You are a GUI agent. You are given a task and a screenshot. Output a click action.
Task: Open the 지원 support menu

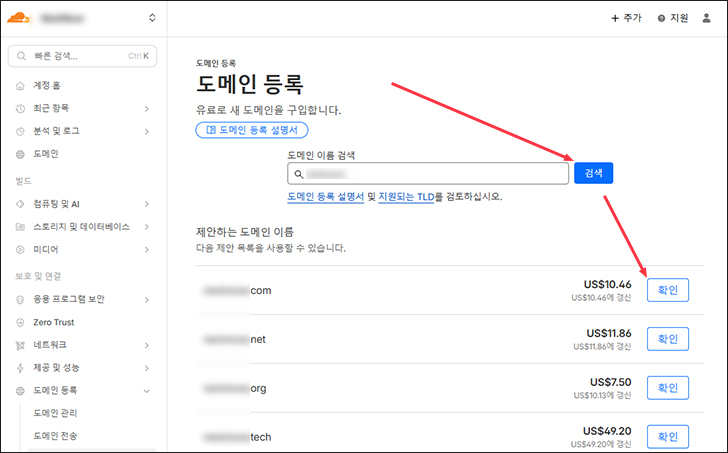[673, 18]
